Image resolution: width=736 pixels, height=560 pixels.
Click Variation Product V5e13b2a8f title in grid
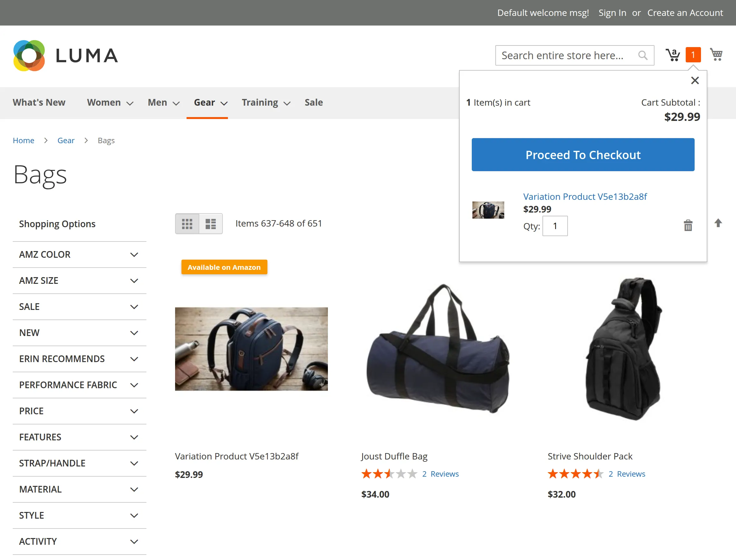coord(237,456)
